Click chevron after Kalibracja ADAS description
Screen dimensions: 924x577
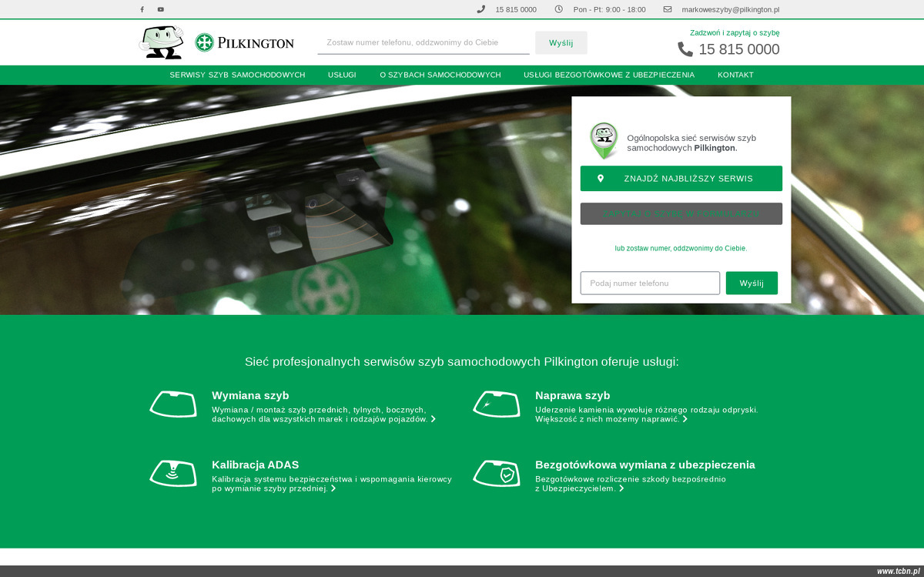click(x=333, y=488)
